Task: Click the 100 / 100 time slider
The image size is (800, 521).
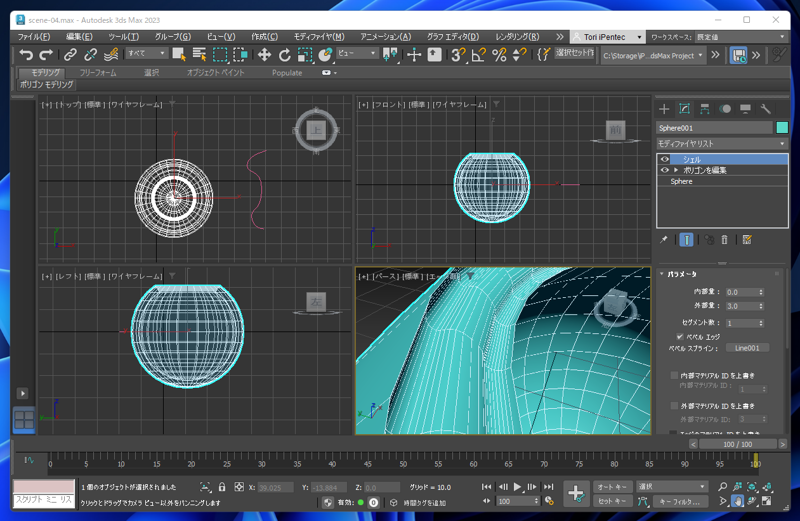Action: tap(738, 444)
